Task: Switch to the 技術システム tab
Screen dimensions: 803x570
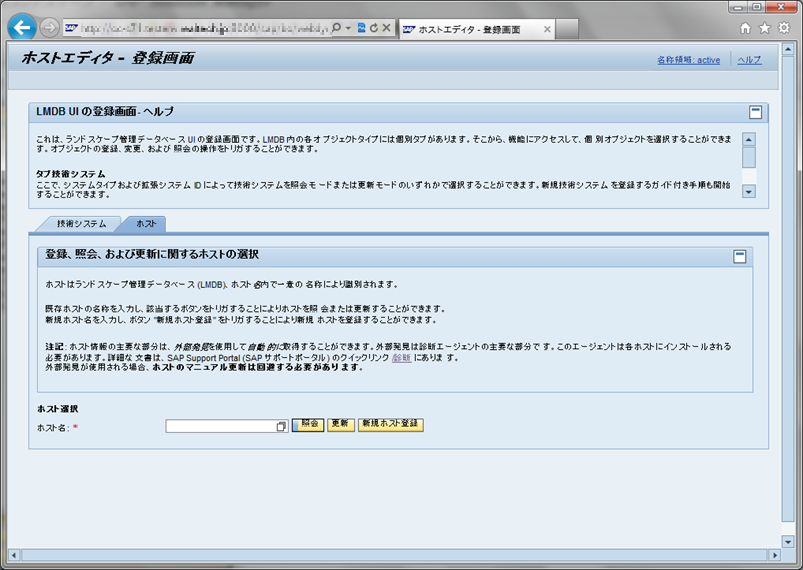Action: click(x=81, y=224)
